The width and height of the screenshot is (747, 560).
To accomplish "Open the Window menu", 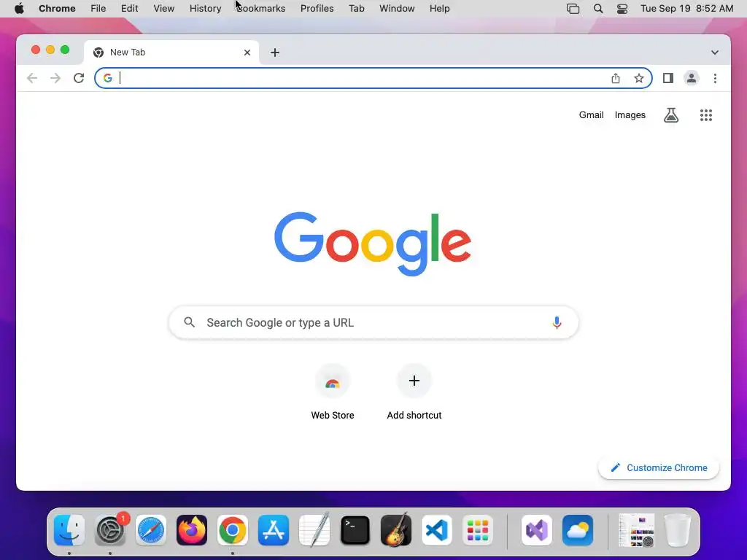I will pos(397,8).
